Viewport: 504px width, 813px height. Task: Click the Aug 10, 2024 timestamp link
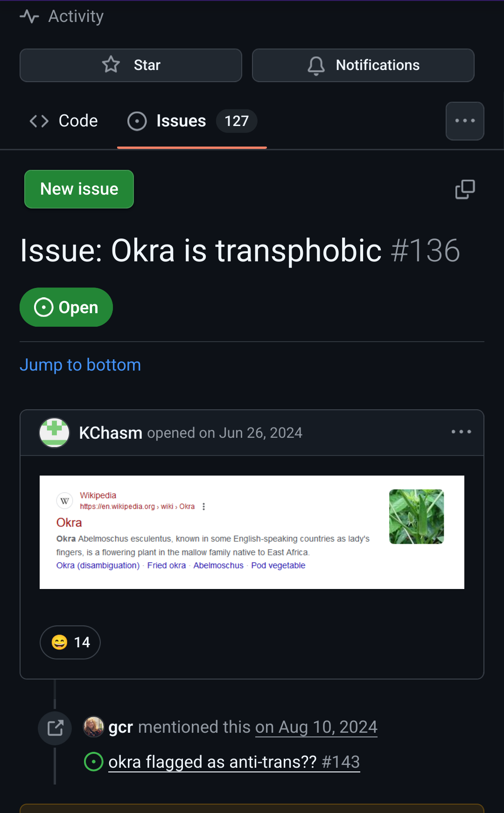(316, 727)
